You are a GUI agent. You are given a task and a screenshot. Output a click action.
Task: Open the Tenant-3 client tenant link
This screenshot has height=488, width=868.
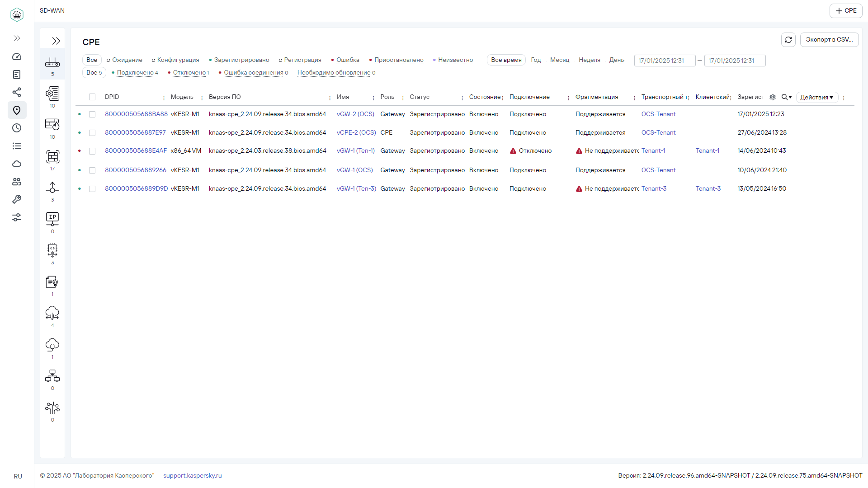coord(708,189)
